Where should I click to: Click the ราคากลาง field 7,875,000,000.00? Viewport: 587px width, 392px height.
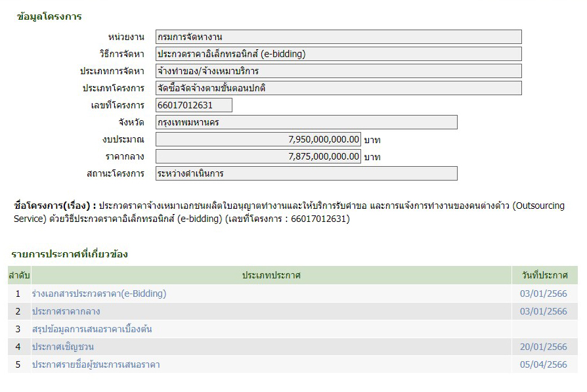click(258, 156)
